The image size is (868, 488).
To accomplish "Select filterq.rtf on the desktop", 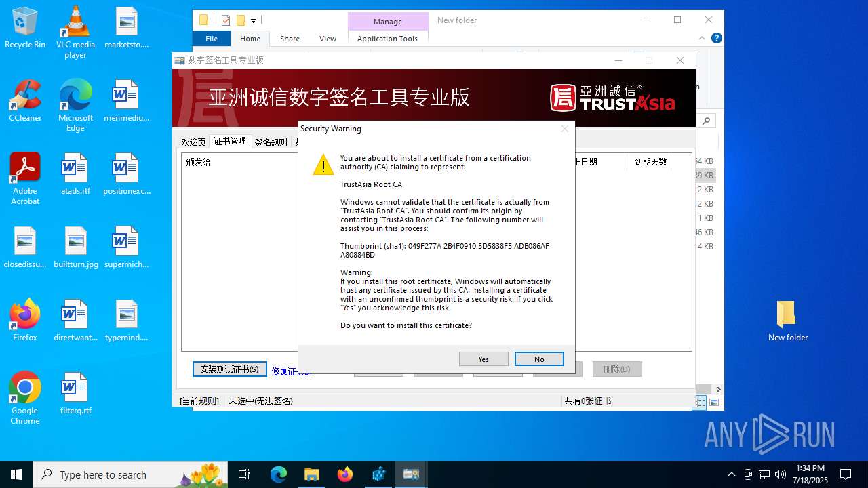I will click(x=75, y=393).
